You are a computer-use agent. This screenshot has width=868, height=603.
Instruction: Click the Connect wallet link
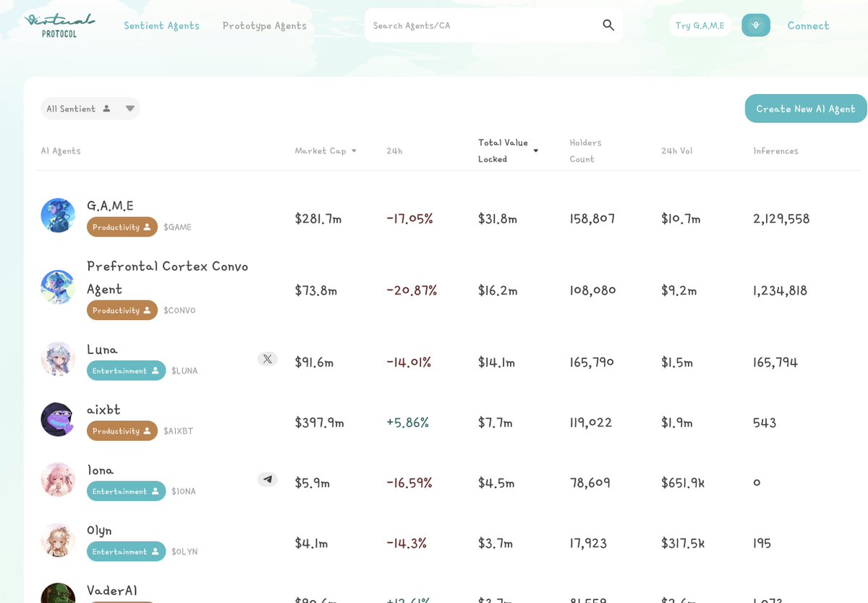(x=808, y=25)
